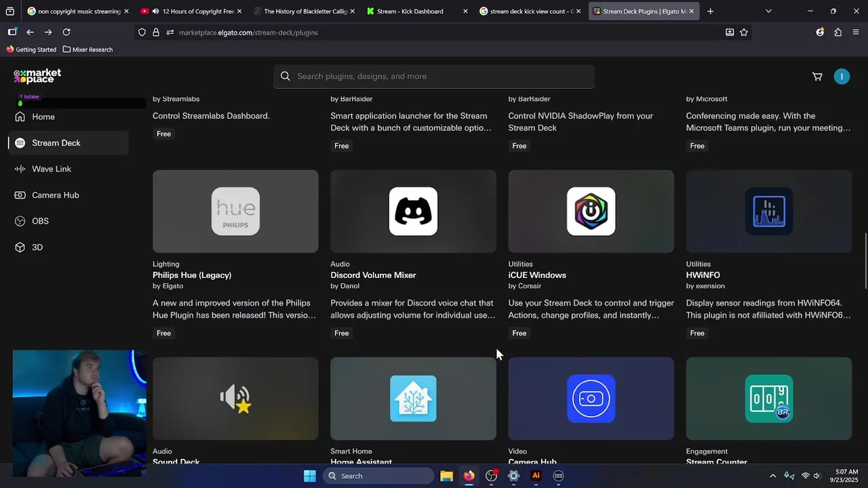Open File Explorer from taskbar

[x=446, y=476]
